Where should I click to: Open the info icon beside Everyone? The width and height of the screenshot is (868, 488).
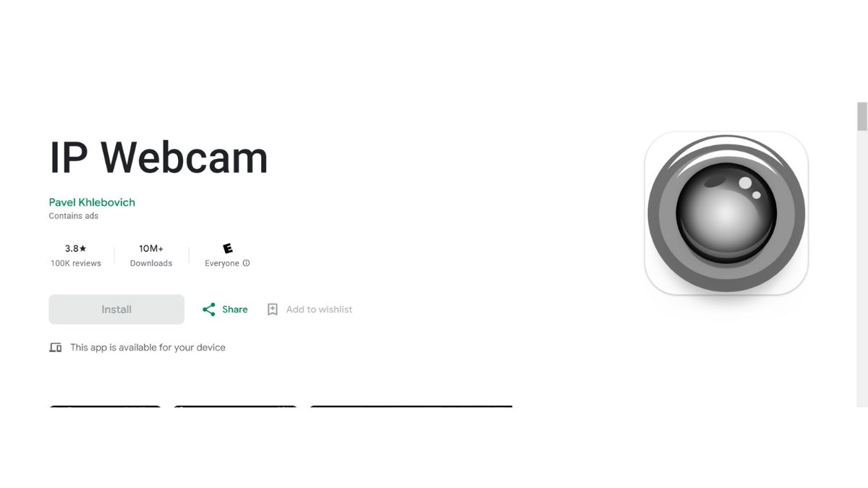pyautogui.click(x=246, y=263)
